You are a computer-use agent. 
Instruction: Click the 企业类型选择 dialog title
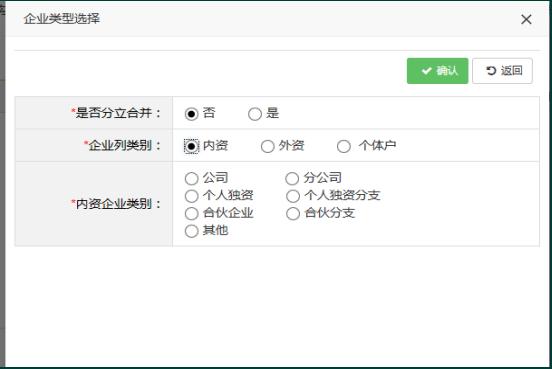(x=62, y=19)
